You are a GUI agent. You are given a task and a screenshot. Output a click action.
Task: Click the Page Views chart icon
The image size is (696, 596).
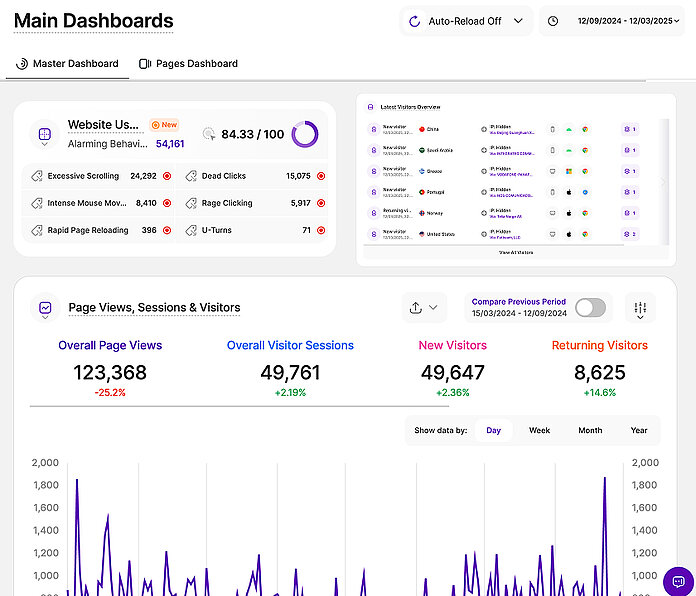click(45, 308)
